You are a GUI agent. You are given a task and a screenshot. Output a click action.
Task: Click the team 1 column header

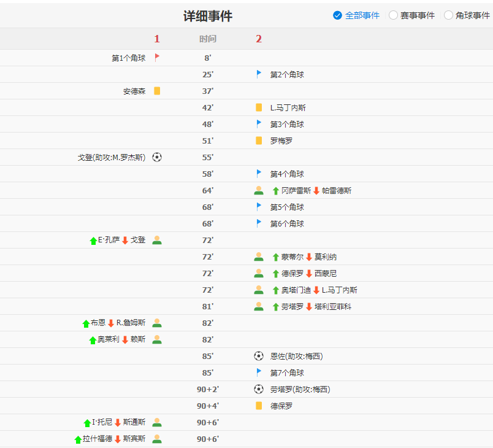(157, 39)
